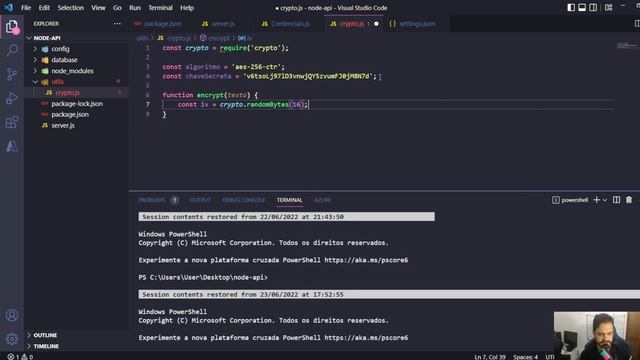
Task: Place cursor on line 4 chaveSecreta
Action: pyautogui.click(x=208, y=76)
